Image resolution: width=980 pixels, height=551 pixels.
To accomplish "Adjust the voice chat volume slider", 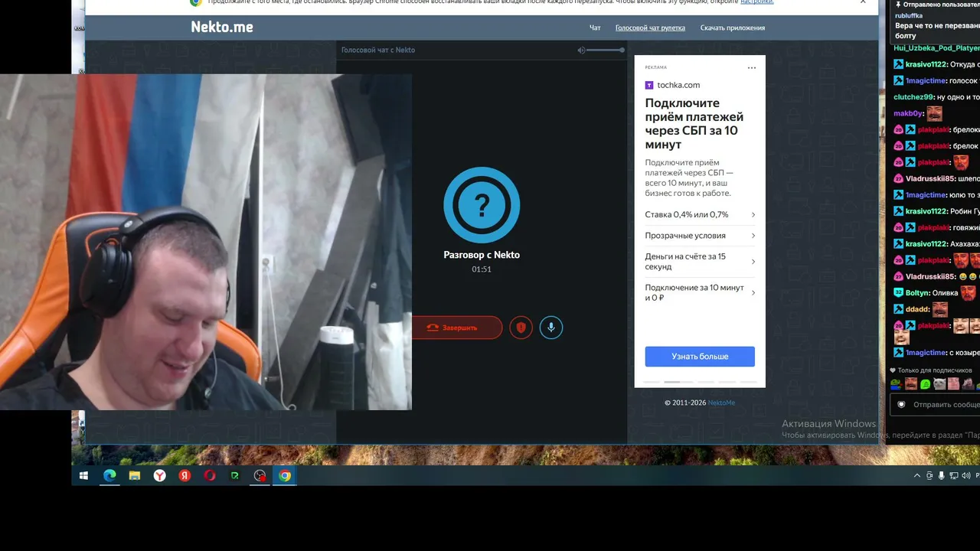I will (606, 51).
